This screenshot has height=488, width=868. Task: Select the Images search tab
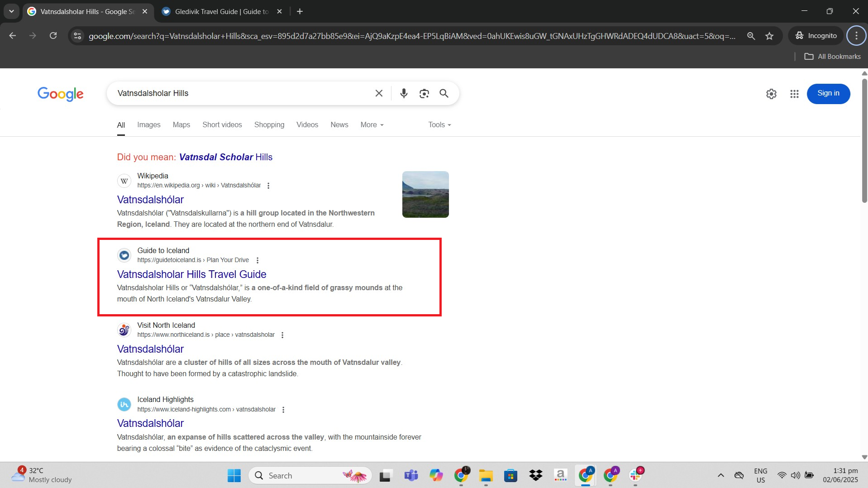pos(149,125)
